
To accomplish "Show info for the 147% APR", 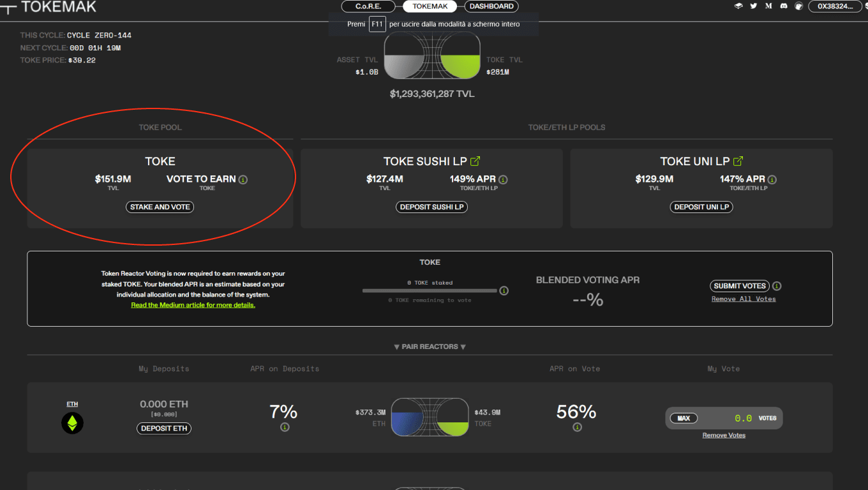I will click(x=772, y=180).
